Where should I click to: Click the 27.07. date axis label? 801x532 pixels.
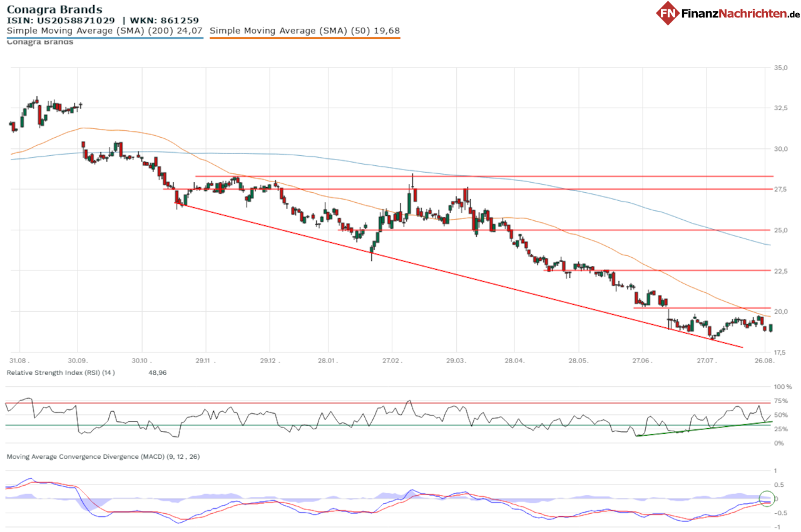click(x=706, y=361)
